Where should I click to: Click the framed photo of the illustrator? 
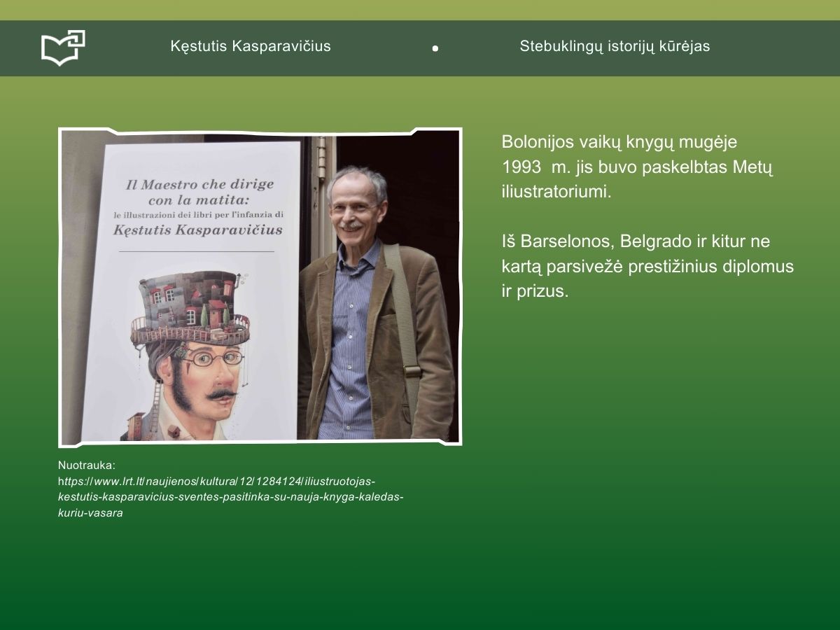(260, 287)
